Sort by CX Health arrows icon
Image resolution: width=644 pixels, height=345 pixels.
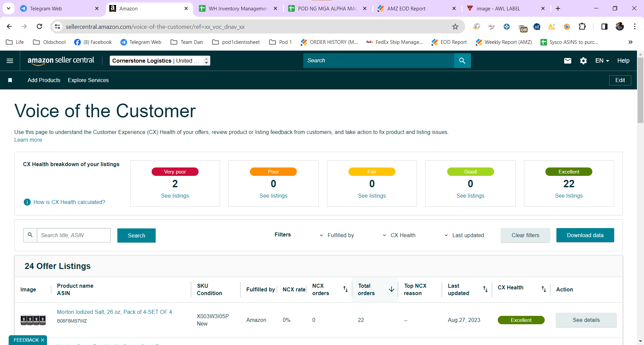click(x=544, y=289)
